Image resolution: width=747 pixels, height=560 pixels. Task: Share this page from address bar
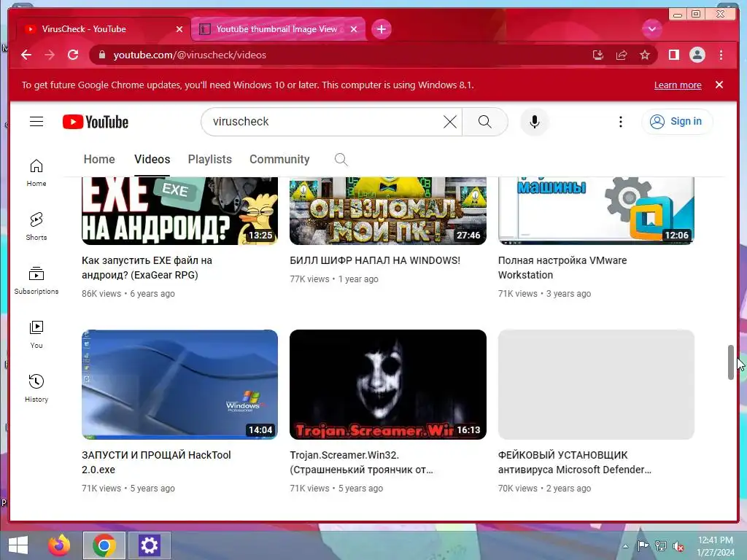pyautogui.click(x=622, y=55)
